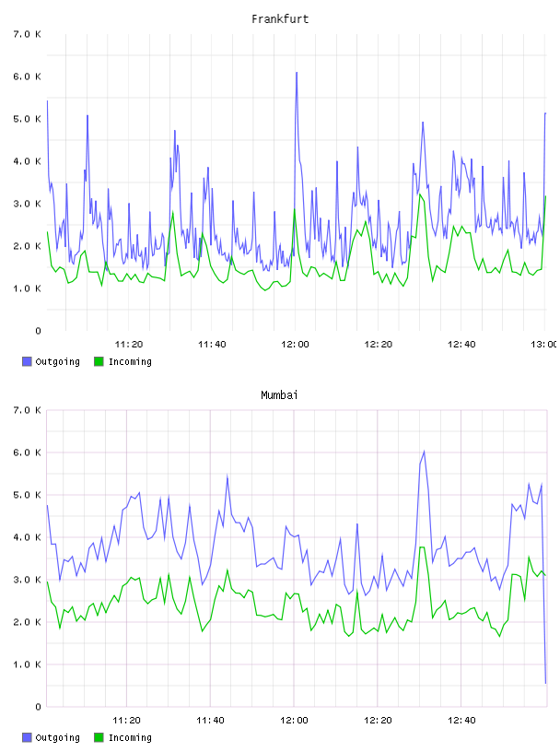The width and height of the screenshot is (560, 752).
Task: Click the 5.0 K axis label on Mumbai
Action: 27,495
